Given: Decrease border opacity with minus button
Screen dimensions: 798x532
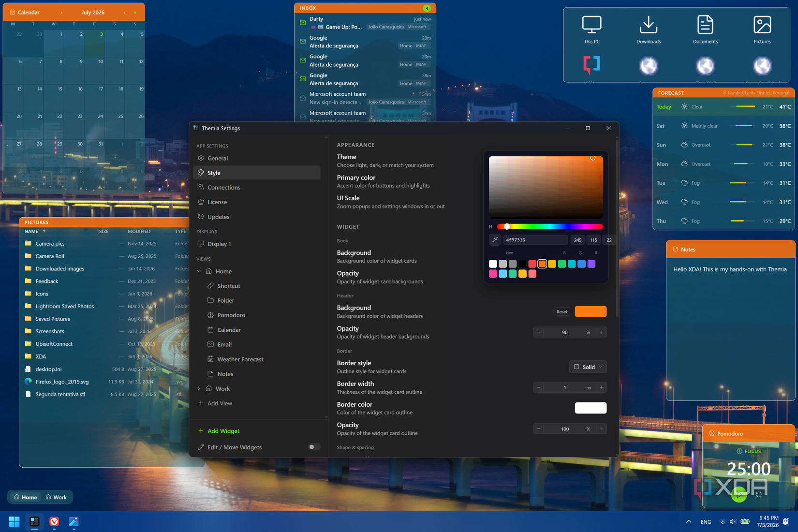Looking at the screenshot, I should 538,429.
